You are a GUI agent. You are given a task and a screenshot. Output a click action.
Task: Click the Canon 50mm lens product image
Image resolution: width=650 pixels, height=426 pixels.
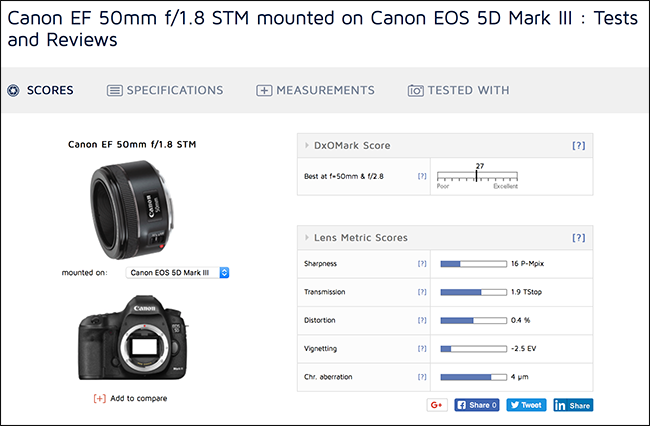click(x=132, y=209)
